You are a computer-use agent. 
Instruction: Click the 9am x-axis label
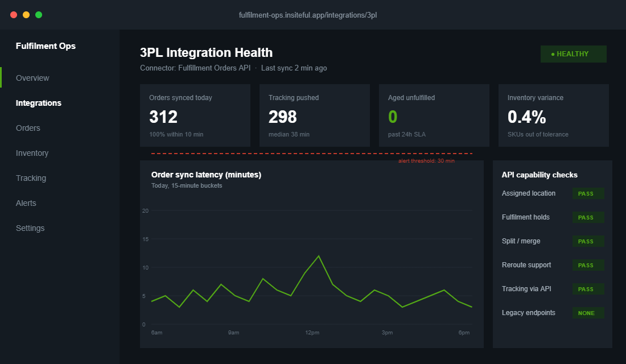[233, 333]
